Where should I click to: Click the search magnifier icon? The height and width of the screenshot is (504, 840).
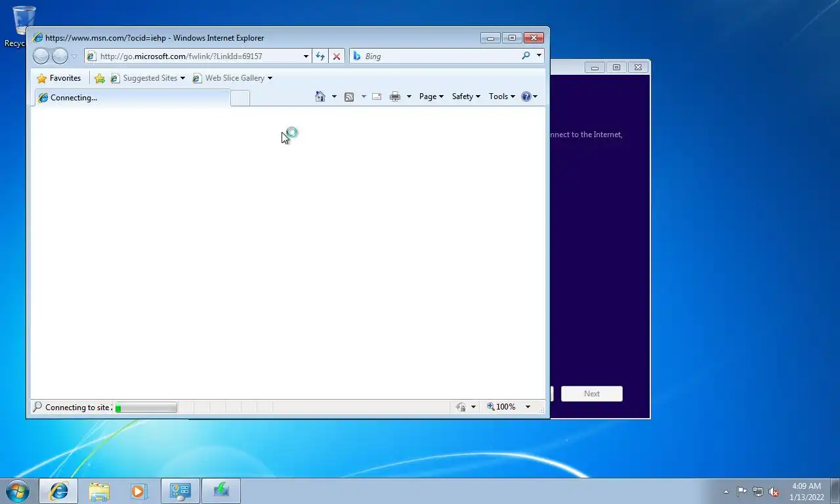526,56
